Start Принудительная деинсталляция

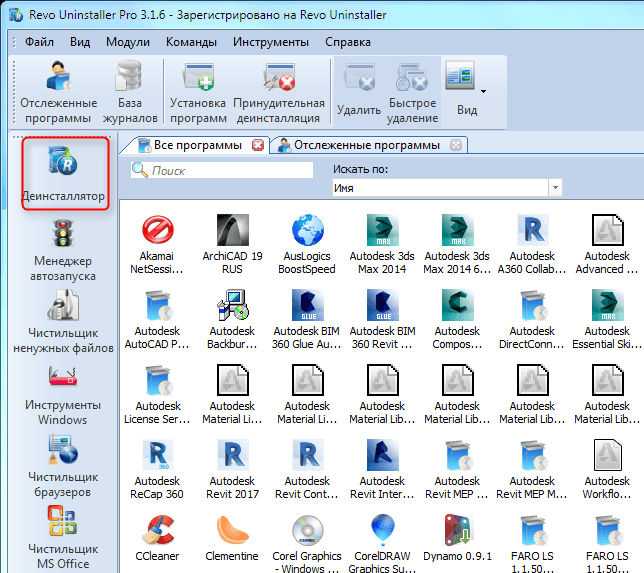click(279, 92)
